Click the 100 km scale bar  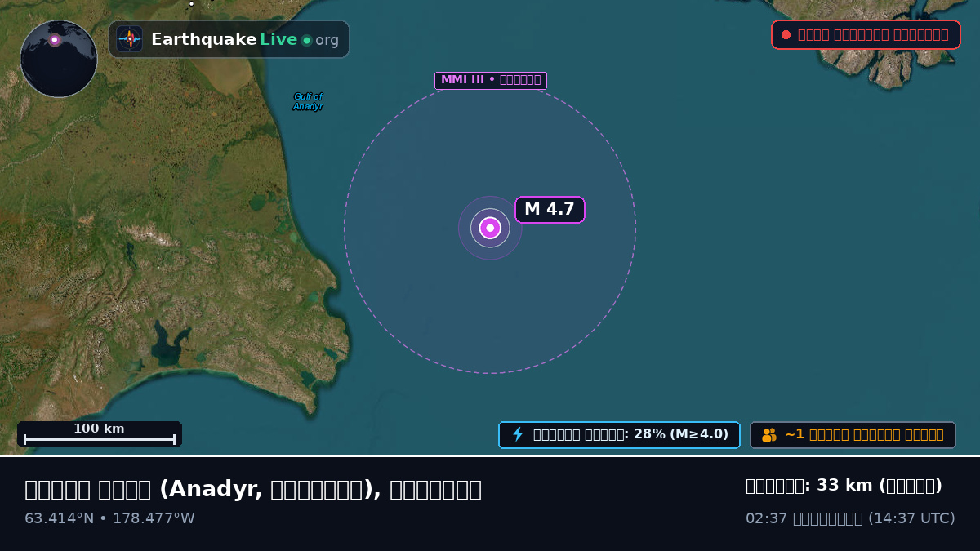[100, 434]
